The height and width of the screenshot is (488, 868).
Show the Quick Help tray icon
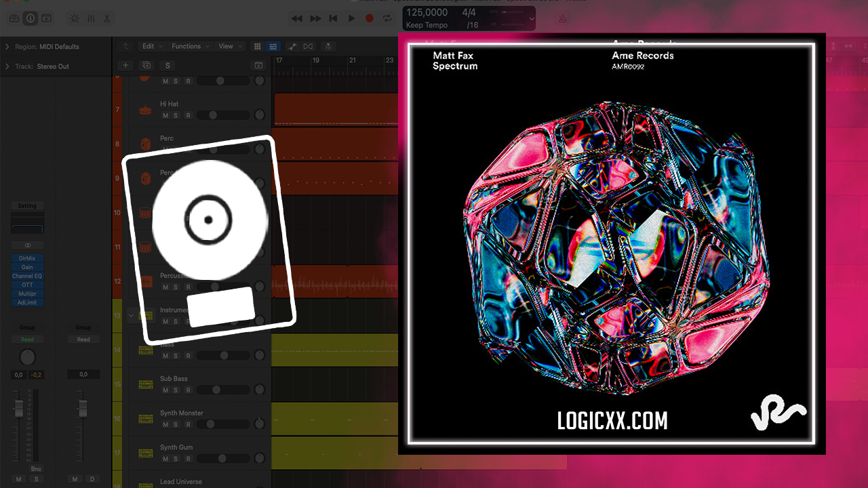coord(46,18)
